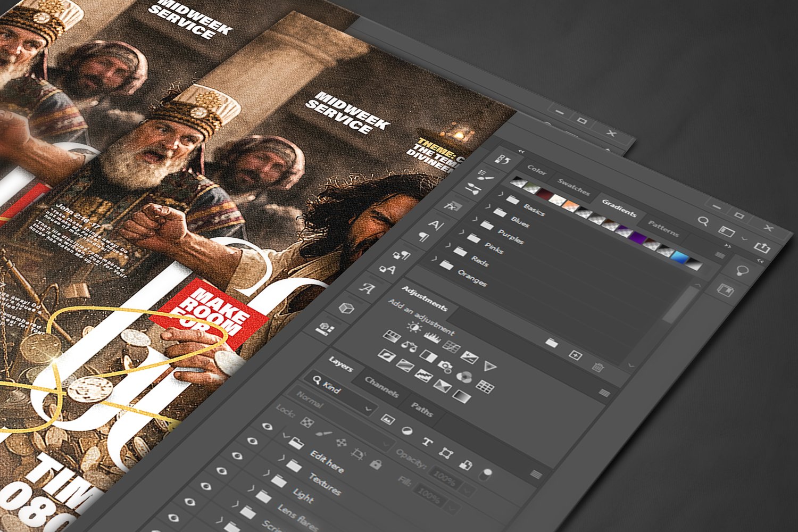
Task: Switch to the Patterns tab
Action: coord(663,228)
